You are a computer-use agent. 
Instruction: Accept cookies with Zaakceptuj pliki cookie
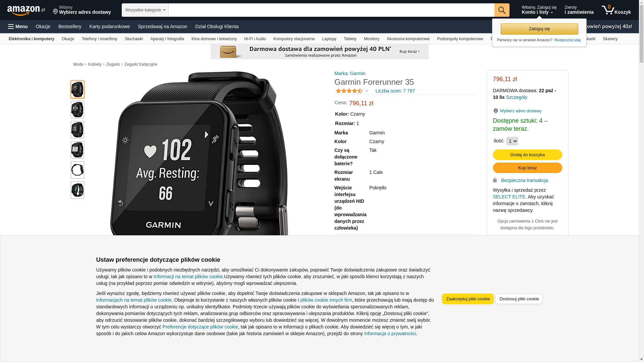468,299
